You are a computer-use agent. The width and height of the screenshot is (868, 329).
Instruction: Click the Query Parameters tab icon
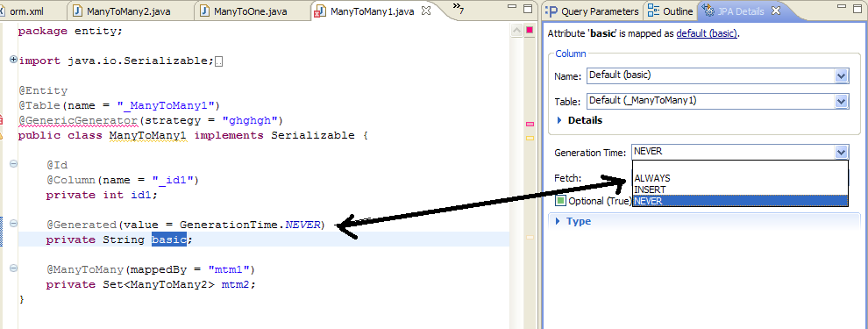552,11
